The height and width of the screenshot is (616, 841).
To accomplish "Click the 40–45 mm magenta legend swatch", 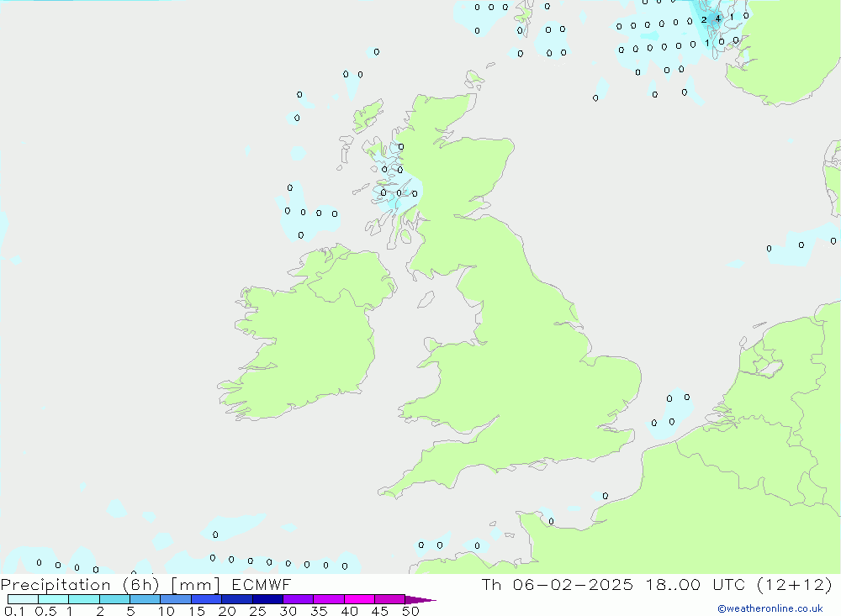I will coord(359,599).
